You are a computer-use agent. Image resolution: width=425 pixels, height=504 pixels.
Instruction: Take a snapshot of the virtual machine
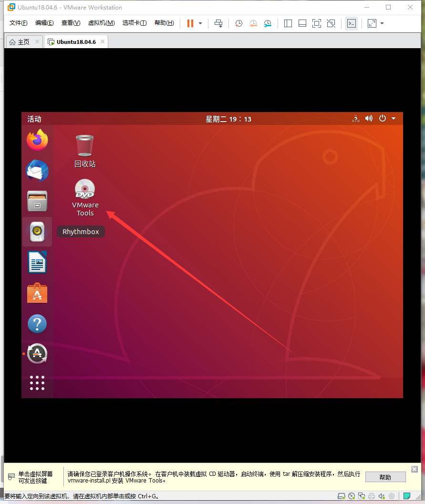tap(238, 23)
